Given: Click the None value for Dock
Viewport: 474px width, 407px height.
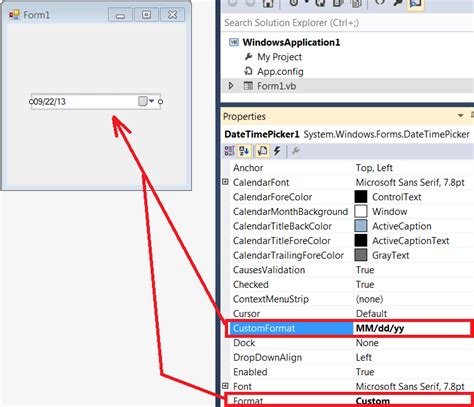Looking at the screenshot, I should point(367,343).
